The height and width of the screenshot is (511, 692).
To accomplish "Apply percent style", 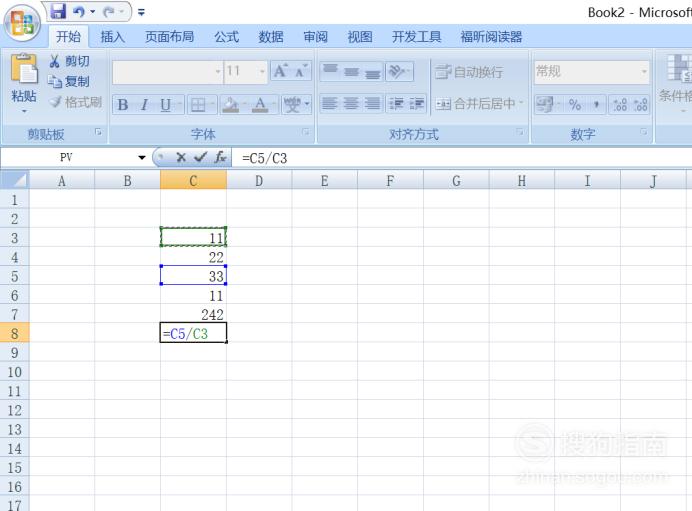I will [x=575, y=105].
